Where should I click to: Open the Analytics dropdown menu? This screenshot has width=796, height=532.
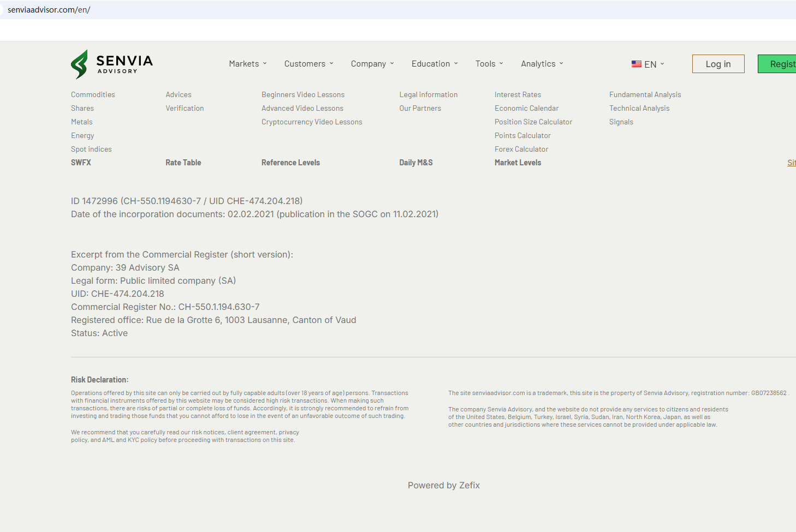[x=542, y=64]
